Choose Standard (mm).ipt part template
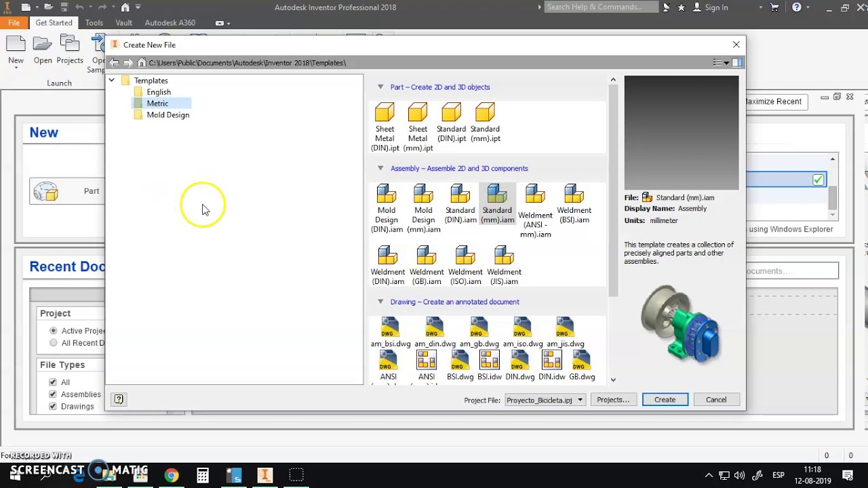Image resolution: width=868 pixels, height=488 pixels. pos(485,123)
